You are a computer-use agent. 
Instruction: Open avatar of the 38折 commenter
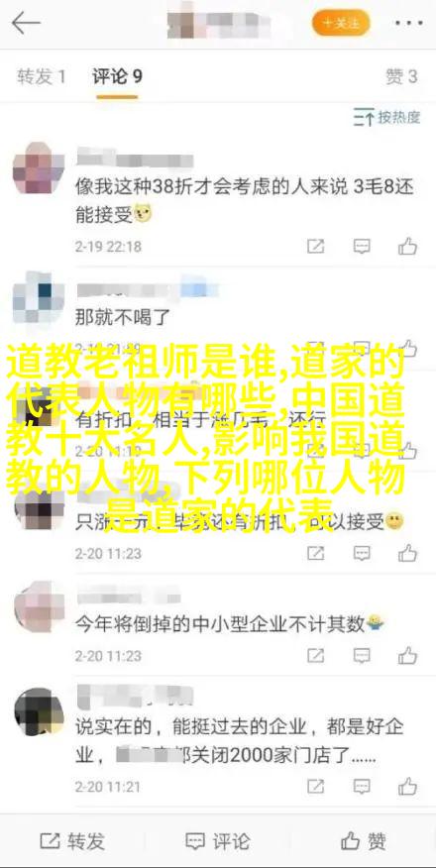point(39,168)
